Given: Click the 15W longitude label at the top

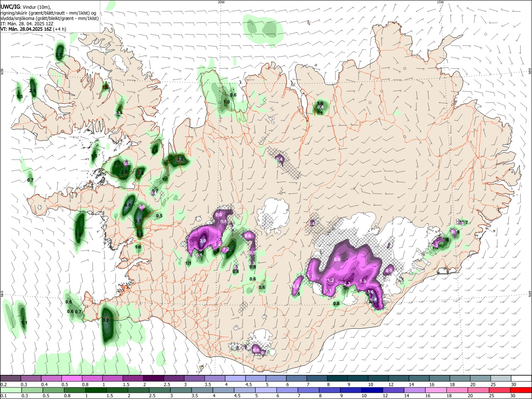Looking at the screenshot, I should 440,2.
